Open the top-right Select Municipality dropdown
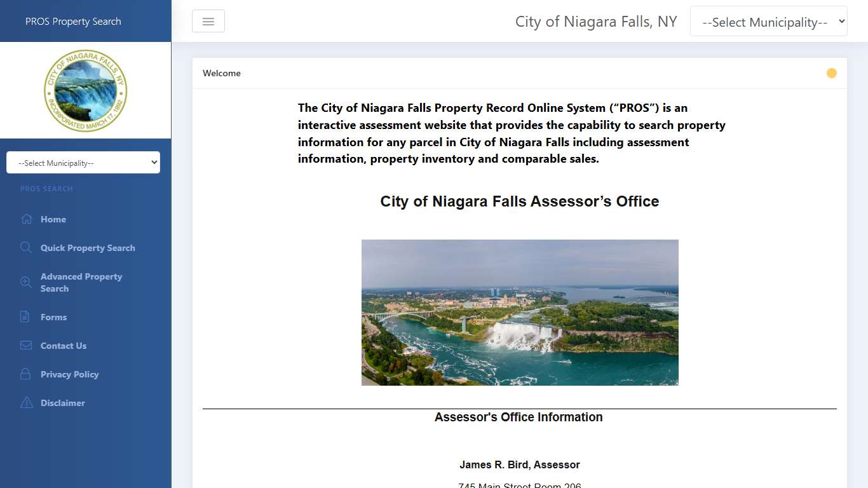Viewport: 868px width, 488px height. [768, 21]
